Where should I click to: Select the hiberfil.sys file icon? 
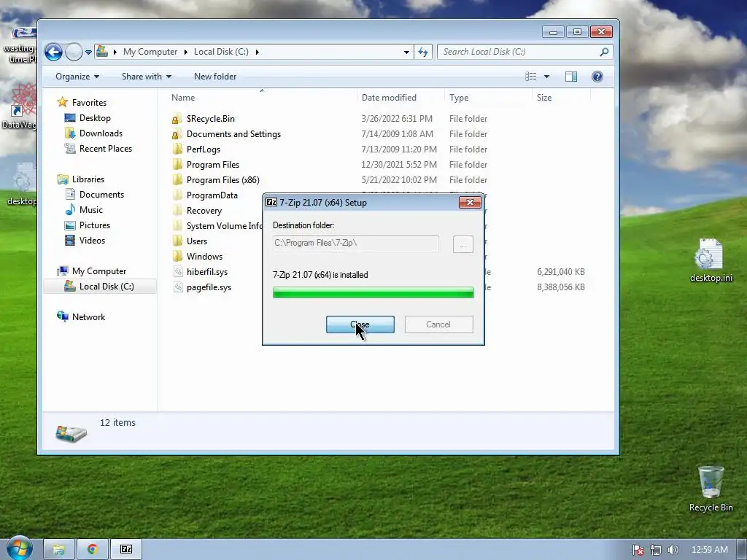pos(178,272)
